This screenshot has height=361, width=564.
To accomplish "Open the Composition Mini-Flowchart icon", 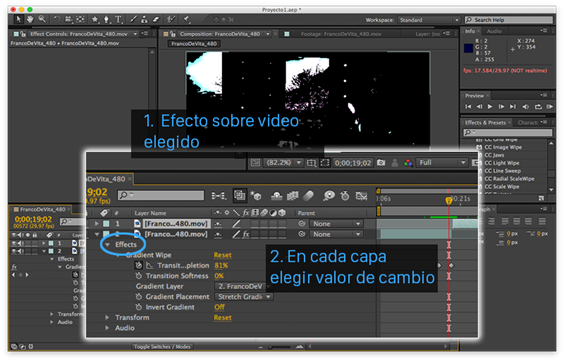I will coord(219,196).
